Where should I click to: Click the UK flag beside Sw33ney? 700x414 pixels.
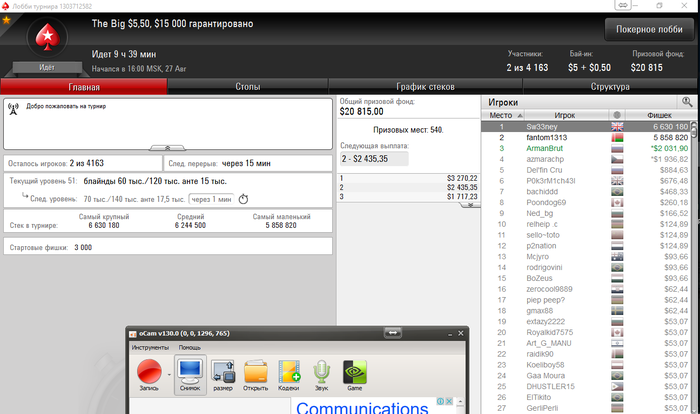617,127
